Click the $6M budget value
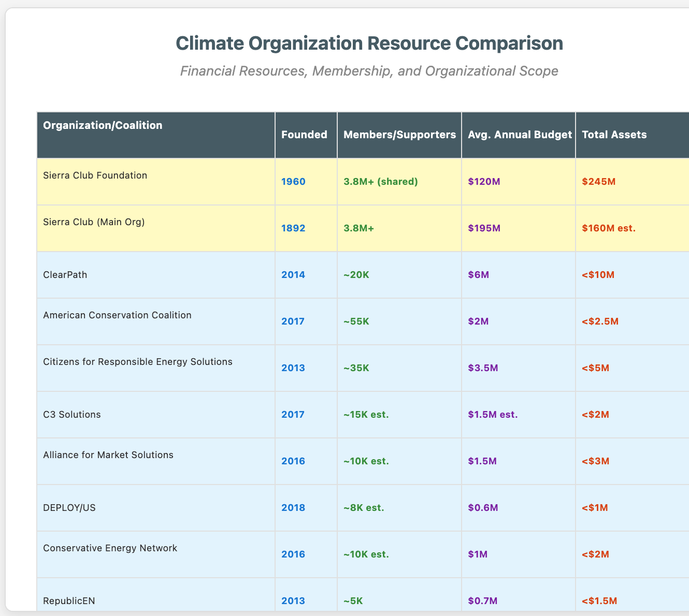 pos(478,275)
